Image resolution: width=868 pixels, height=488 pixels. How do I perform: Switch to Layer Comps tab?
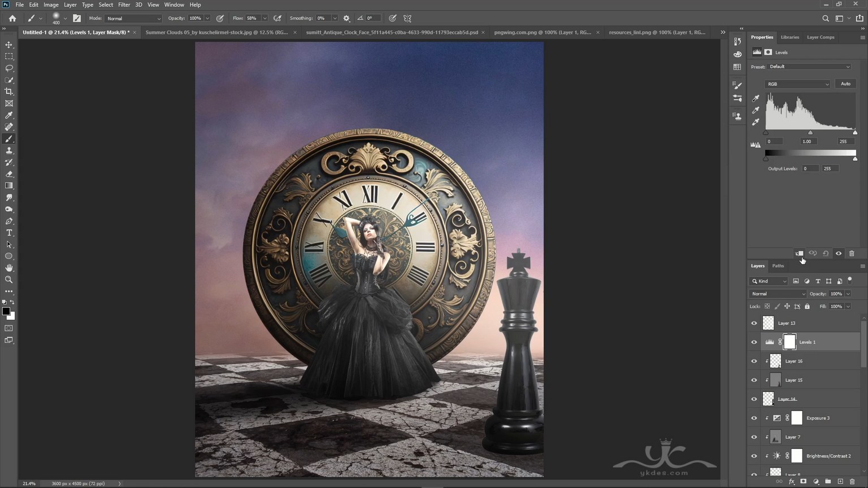pyautogui.click(x=821, y=37)
